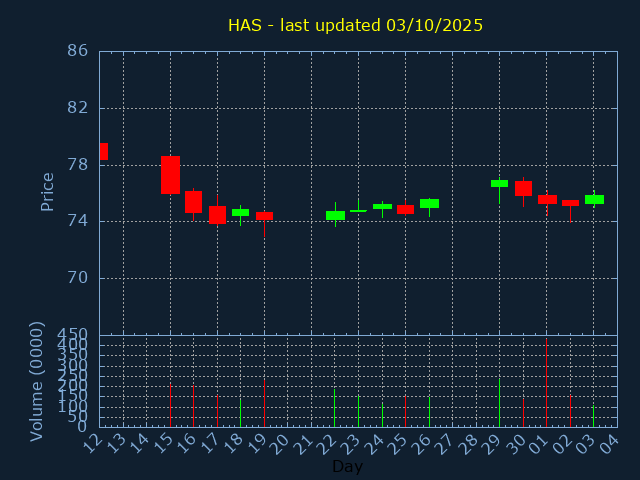Select the red candlestick for day 19
Image resolution: width=640 pixels, height=480 pixels.
(x=264, y=216)
